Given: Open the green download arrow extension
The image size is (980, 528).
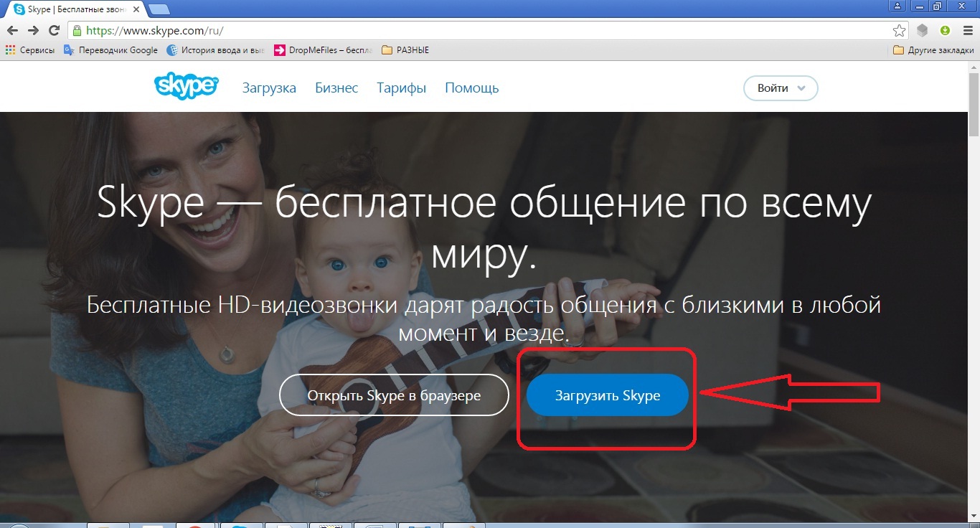Looking at the screenshot, I should tap(945, 31).
